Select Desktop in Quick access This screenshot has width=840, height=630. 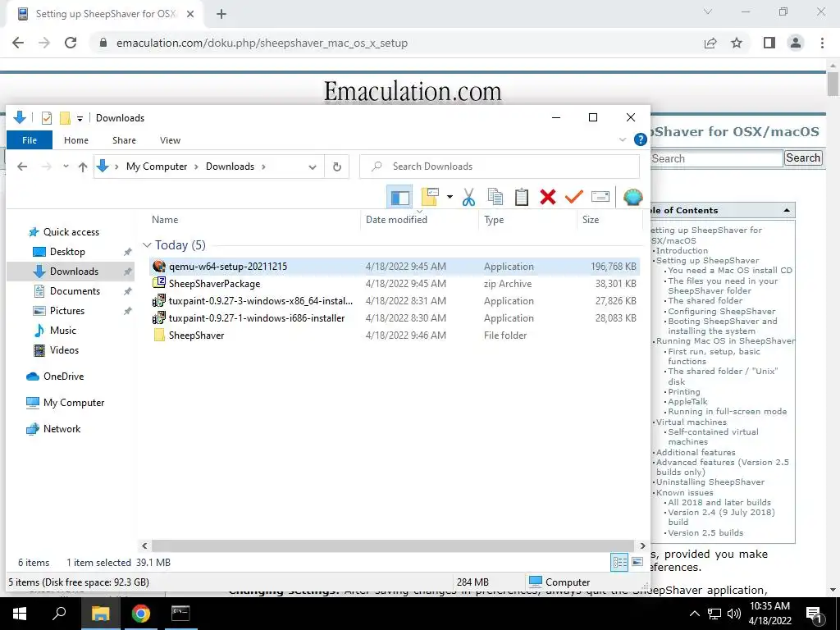[x=67, y=252]
